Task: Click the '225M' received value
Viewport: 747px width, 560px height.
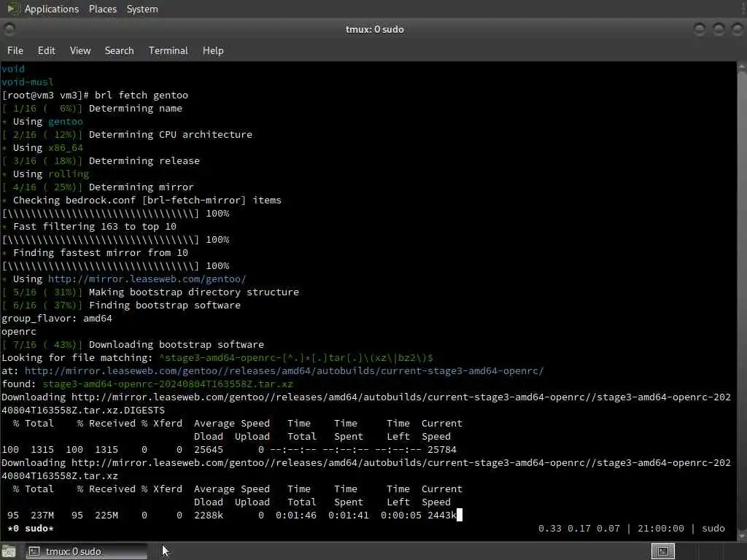Action: click(x=107, y=516)
